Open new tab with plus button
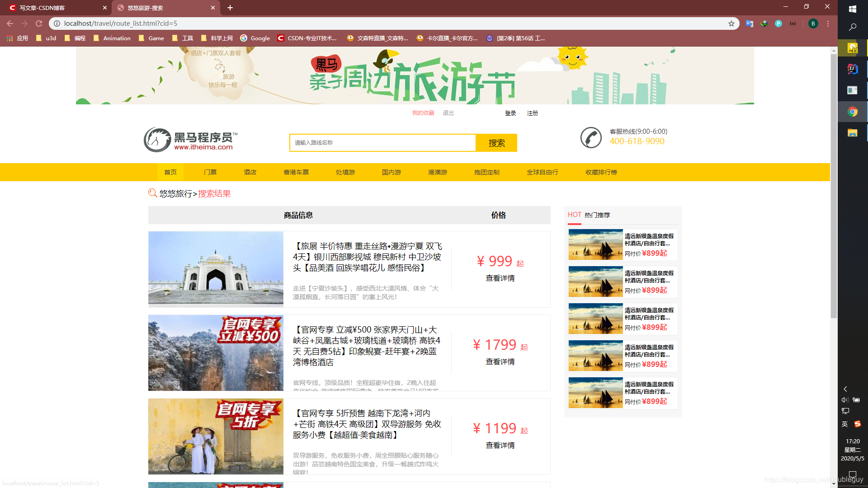The height and width of the screenshot is (488, 868). 230,8
